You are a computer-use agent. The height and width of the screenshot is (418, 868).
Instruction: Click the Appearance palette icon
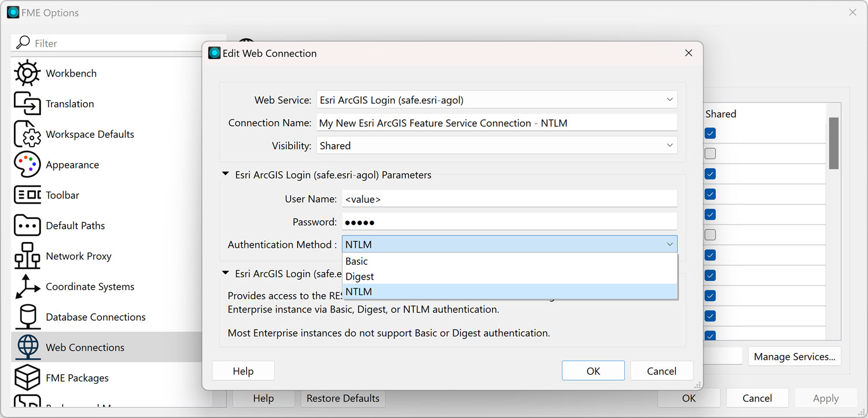tap(27, 165)
